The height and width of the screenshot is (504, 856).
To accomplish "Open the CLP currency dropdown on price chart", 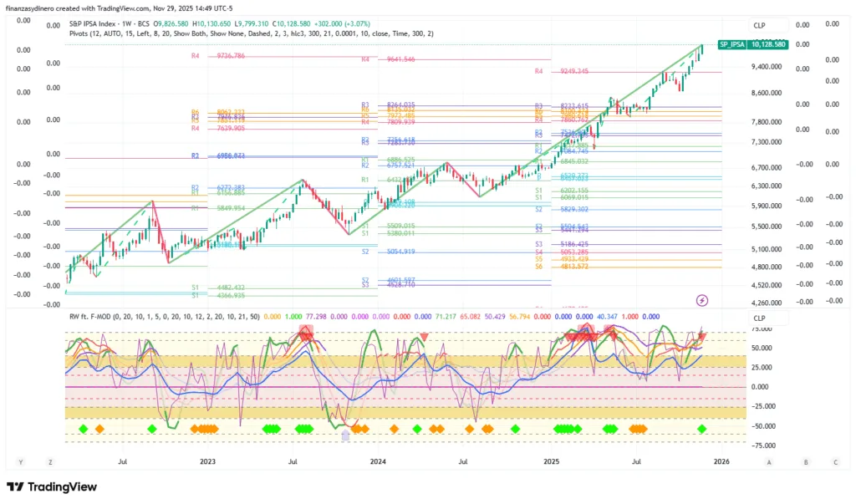I will (x=759, y=26).
